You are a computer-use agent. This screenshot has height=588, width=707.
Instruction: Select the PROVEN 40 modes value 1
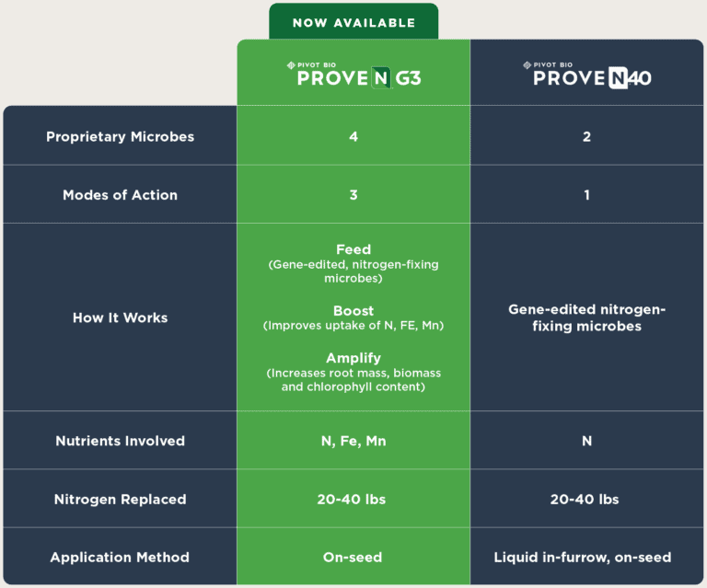586,195
